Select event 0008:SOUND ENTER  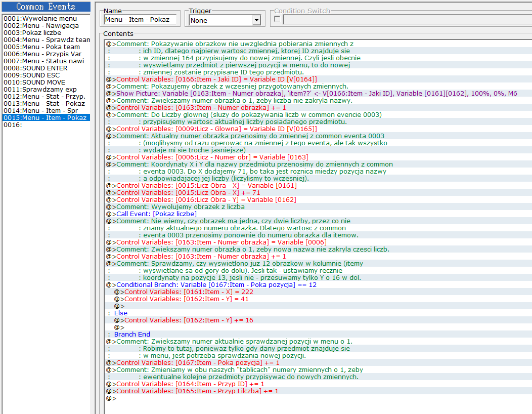tap(46, 68)
